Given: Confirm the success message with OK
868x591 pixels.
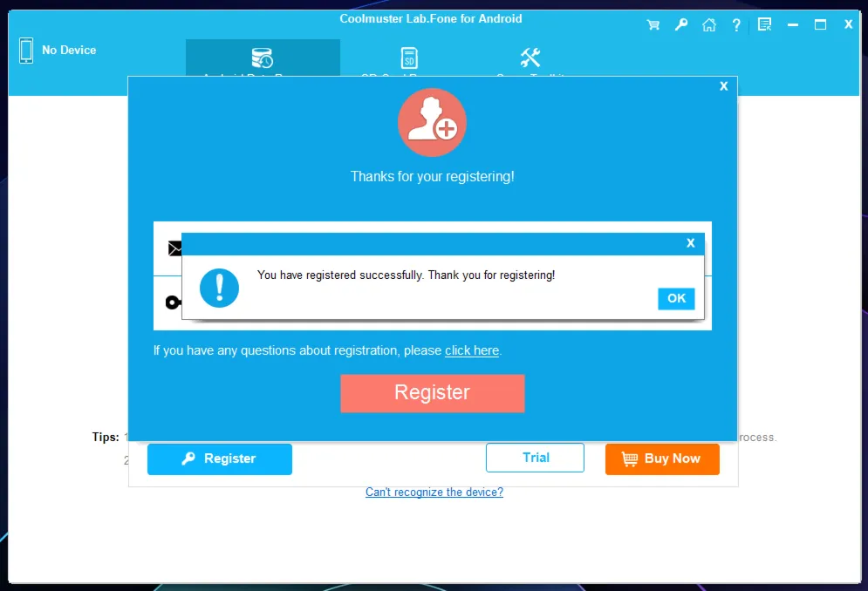Looking at the screenshot, I should point(676,298).
